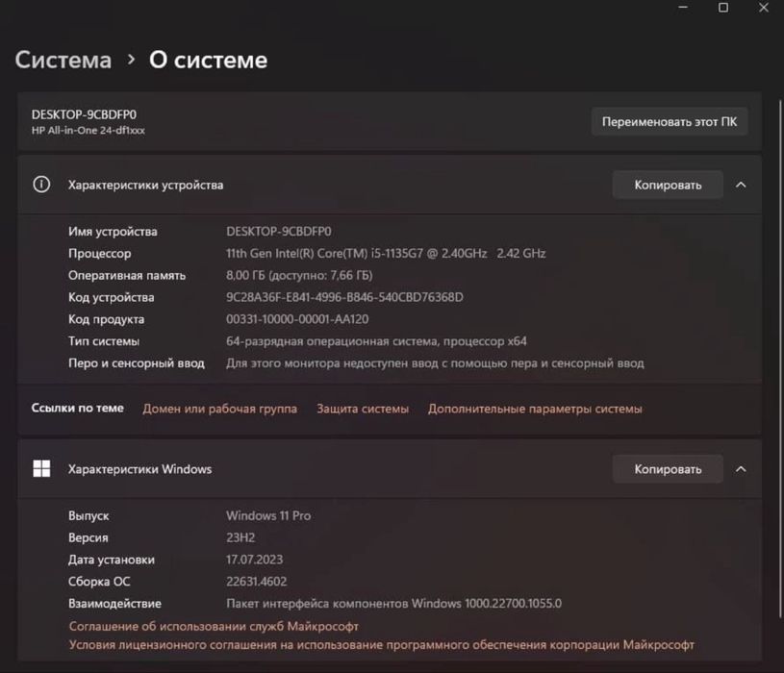Click the RAM value 8,00 ГБ
The height and width of the screenshot is (673, 784).
pos(299,275)
